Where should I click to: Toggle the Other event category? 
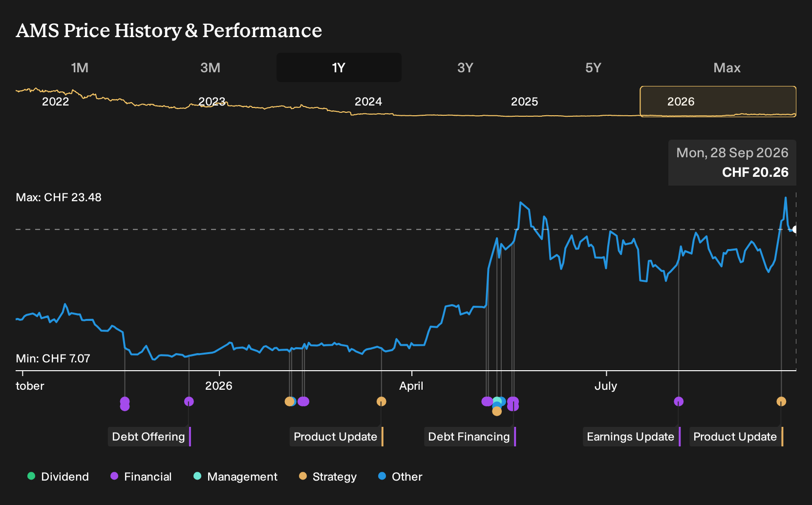tap(400, 477)
